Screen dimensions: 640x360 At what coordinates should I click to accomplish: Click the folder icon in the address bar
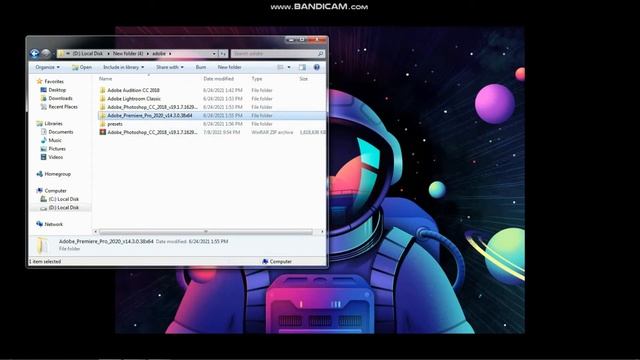pos(61,53)
